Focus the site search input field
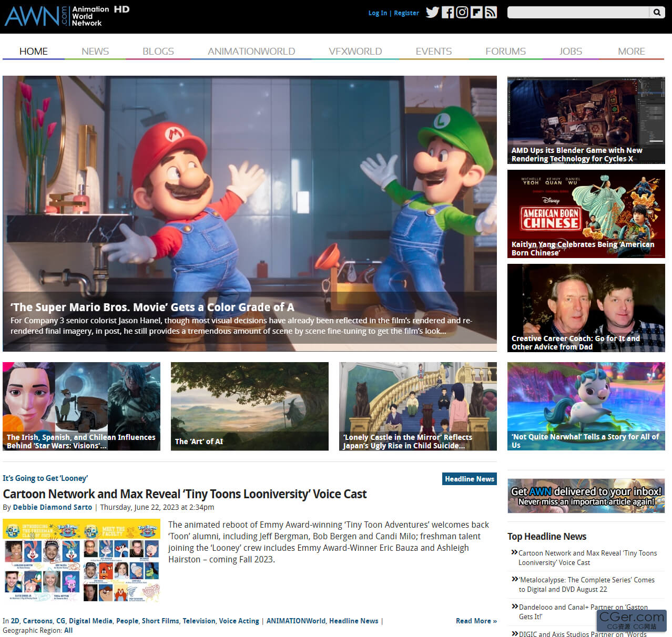This screenshot has width=672, height=637. click(578, 12)
